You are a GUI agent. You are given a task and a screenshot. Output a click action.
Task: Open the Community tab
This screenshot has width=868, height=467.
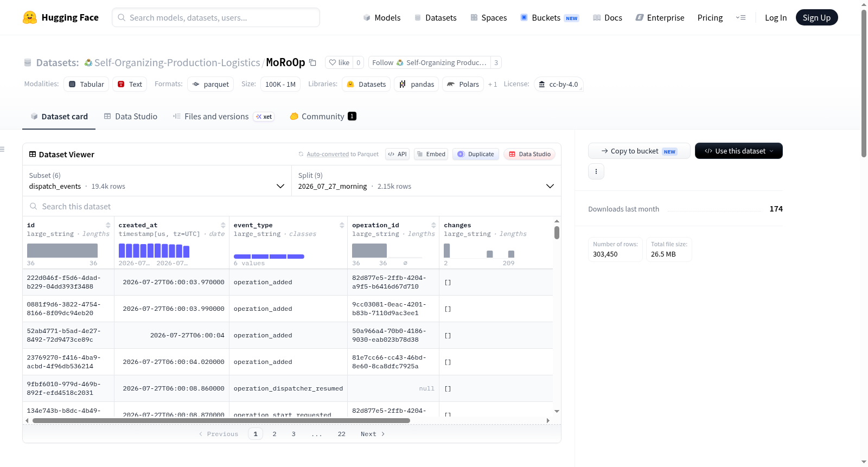click(x=323, y=117)
